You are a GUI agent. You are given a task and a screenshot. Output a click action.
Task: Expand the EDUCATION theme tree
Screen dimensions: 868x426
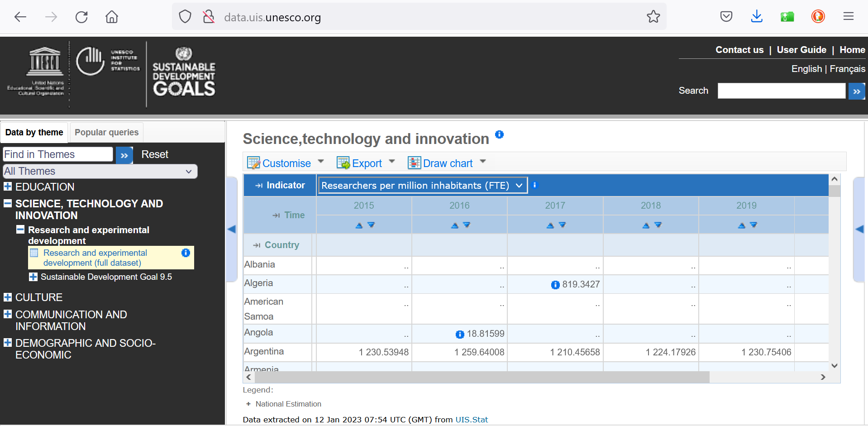pos(8,187)
